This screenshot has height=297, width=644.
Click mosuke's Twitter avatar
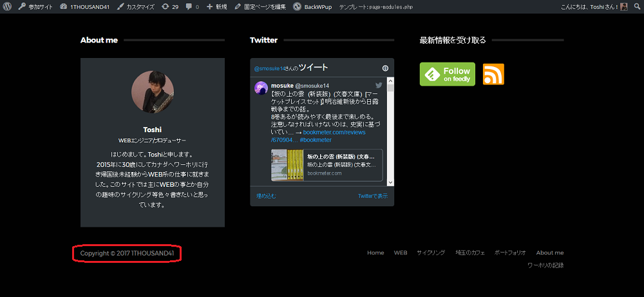[x=261, y=88]
